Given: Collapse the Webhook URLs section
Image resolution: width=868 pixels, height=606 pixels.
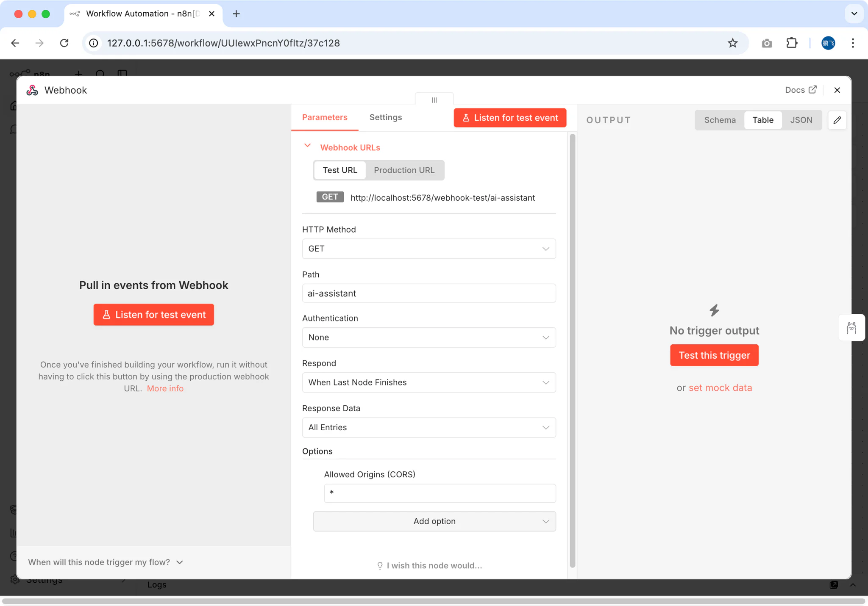Looking at the screenshot, I should click(x=307, y=147).
